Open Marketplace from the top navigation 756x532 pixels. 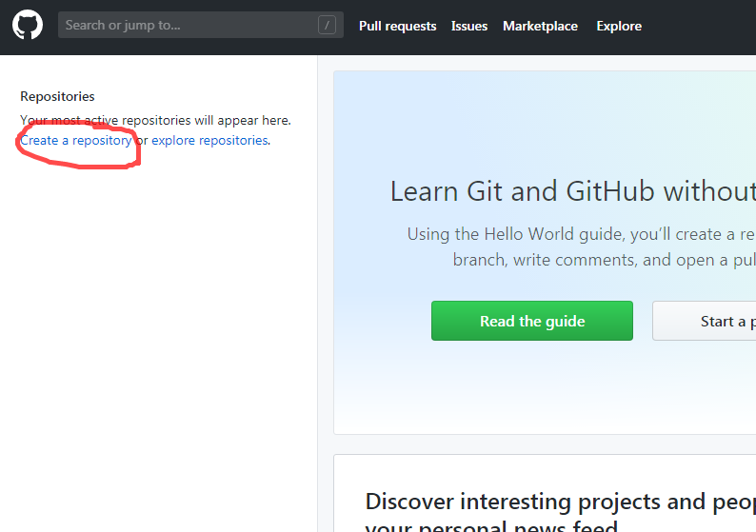540,26
